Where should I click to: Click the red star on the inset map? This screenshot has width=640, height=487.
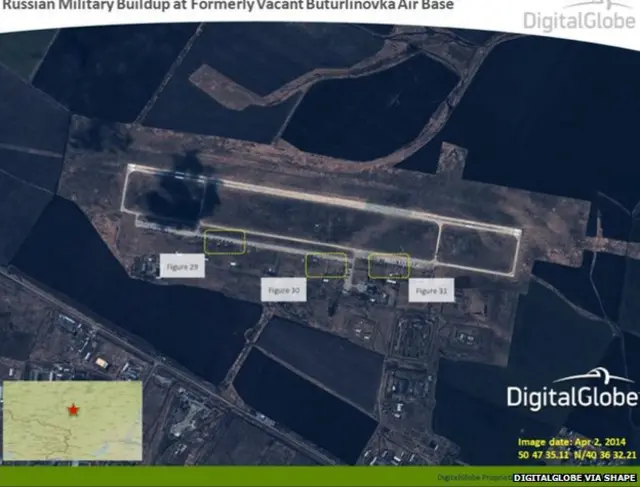pos(72,410)
